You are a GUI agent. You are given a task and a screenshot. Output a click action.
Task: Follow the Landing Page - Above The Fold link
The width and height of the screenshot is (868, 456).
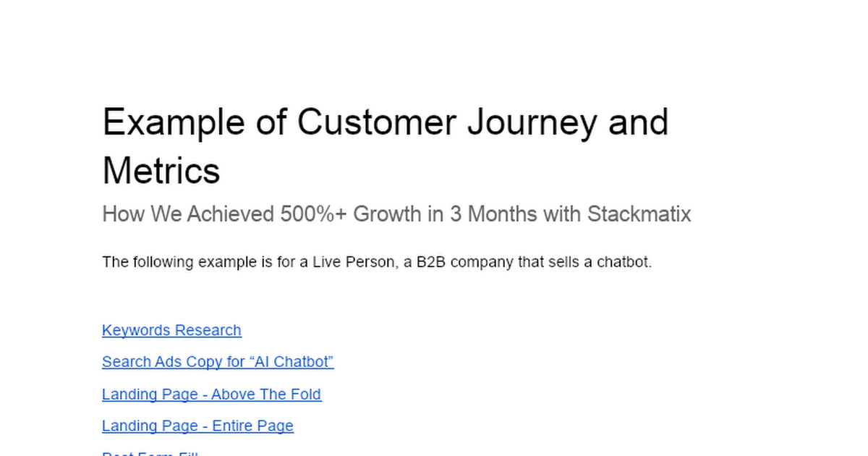coord(211,394)
